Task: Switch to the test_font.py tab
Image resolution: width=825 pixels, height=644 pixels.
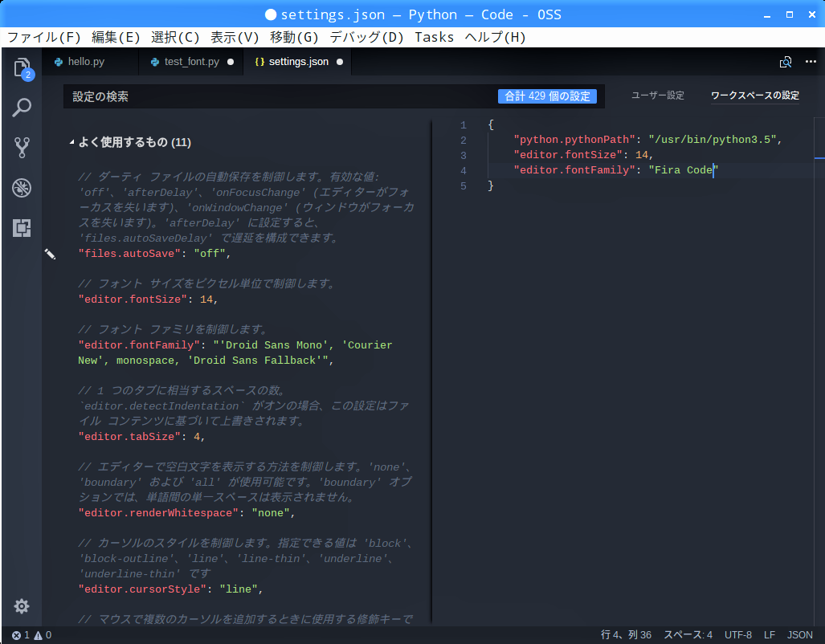Action: (191, 62)
